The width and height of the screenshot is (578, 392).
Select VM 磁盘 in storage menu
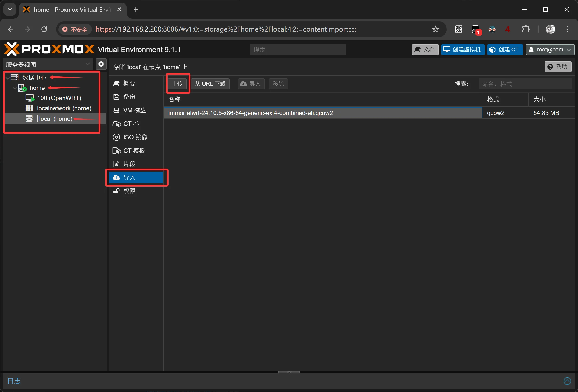134,110
